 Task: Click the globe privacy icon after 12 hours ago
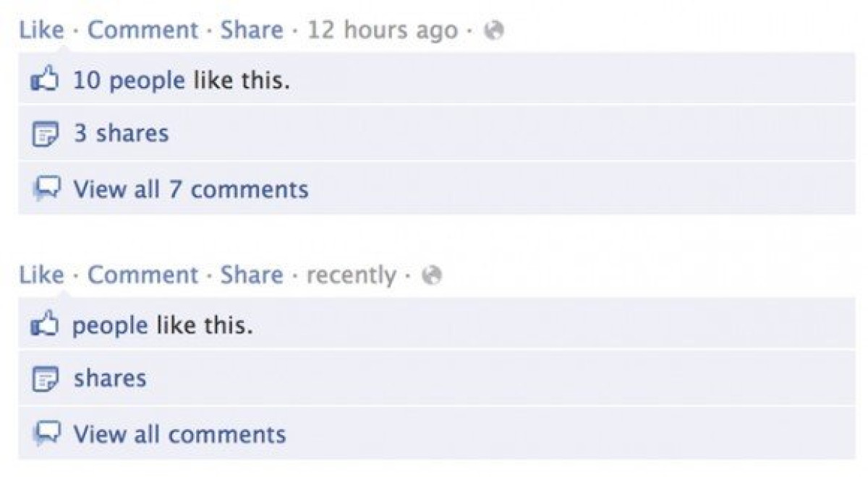(x=494, y=30)
